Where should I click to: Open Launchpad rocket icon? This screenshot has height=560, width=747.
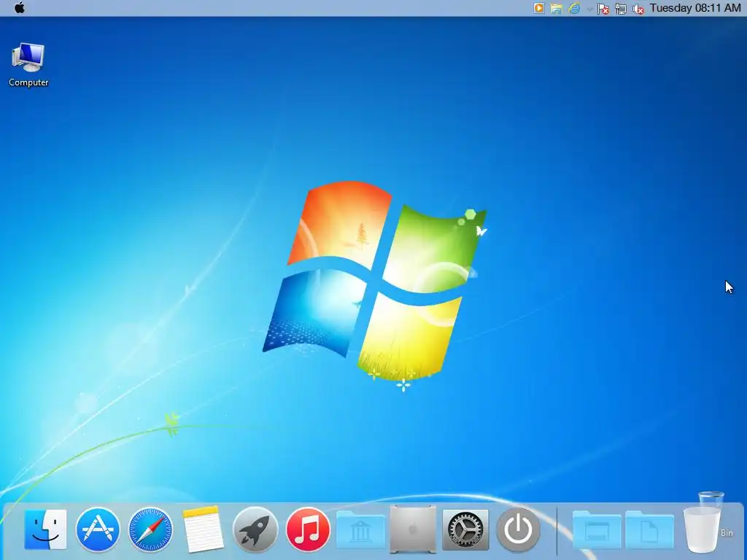click(x=255, y=529)
